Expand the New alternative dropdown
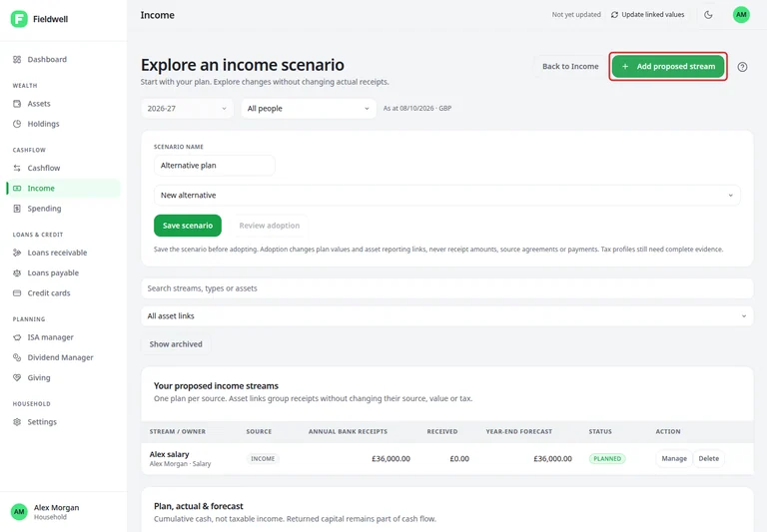Image resolution: width=767 pixels, height=532 pixels. click(446, 195)
